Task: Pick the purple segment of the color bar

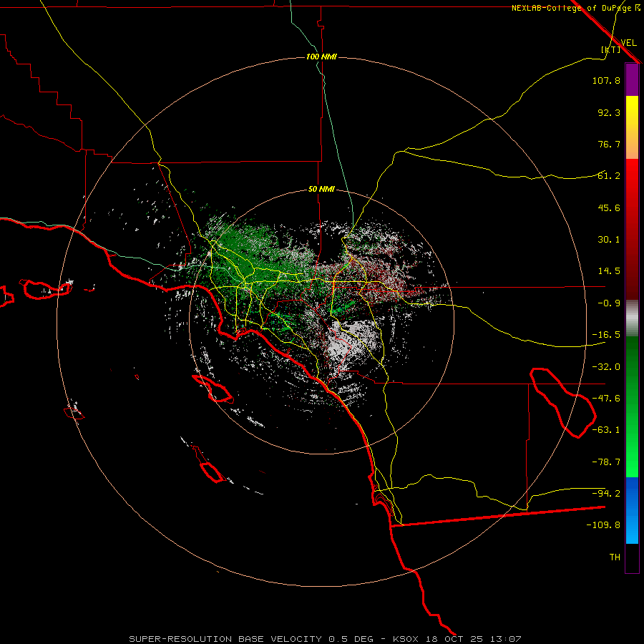Action: click(632, 79)
